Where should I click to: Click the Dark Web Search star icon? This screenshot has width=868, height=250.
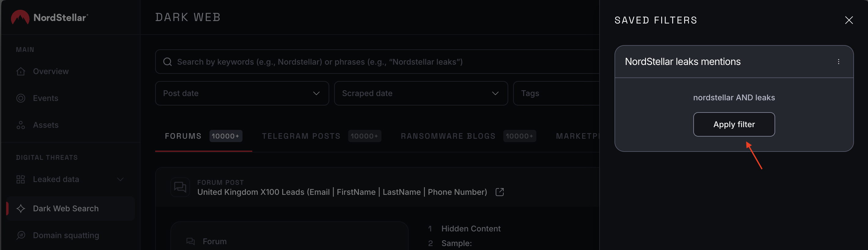pyautogui.click(x=21, y=209)
